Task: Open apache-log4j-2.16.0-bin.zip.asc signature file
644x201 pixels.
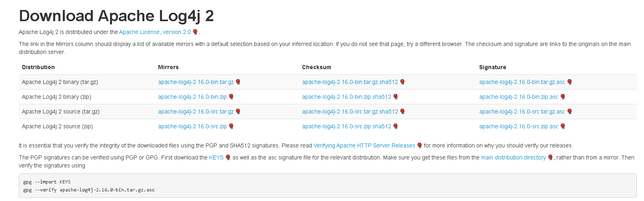Action: click(x=518, y=97)
